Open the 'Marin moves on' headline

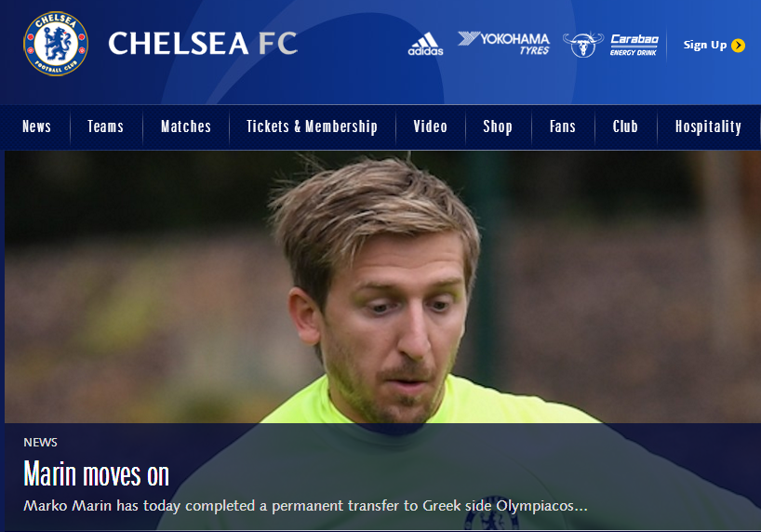coord(96,474)
